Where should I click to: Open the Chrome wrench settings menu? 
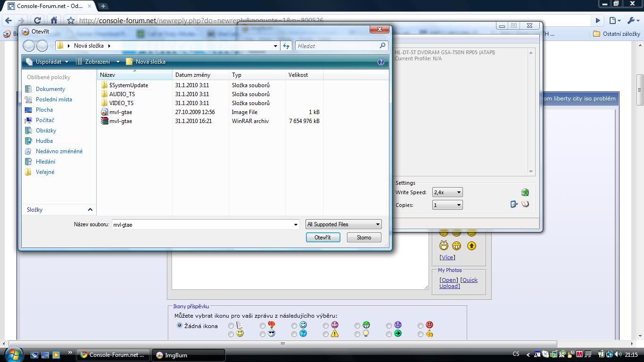[632, 20]
